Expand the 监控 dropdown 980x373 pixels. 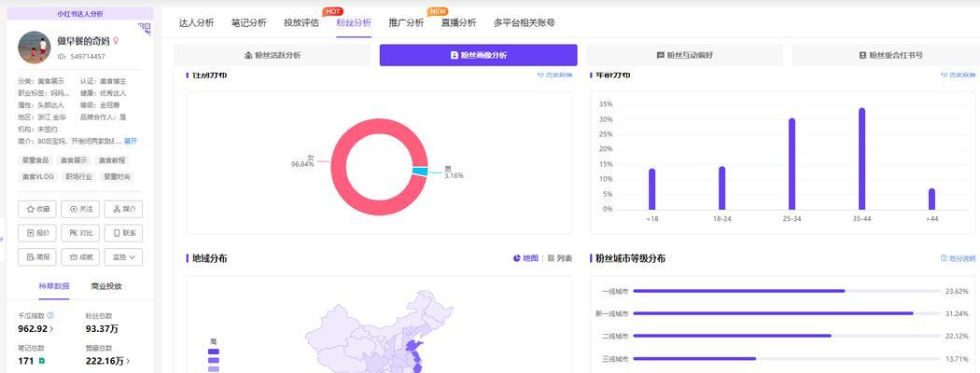point(124,256)
